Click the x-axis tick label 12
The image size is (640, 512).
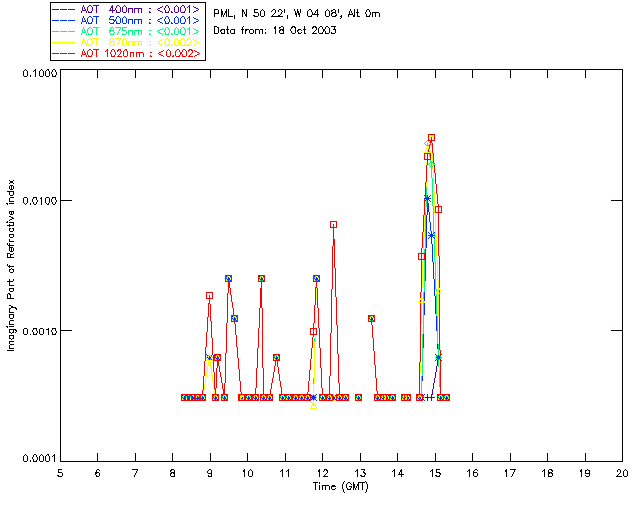322,474
